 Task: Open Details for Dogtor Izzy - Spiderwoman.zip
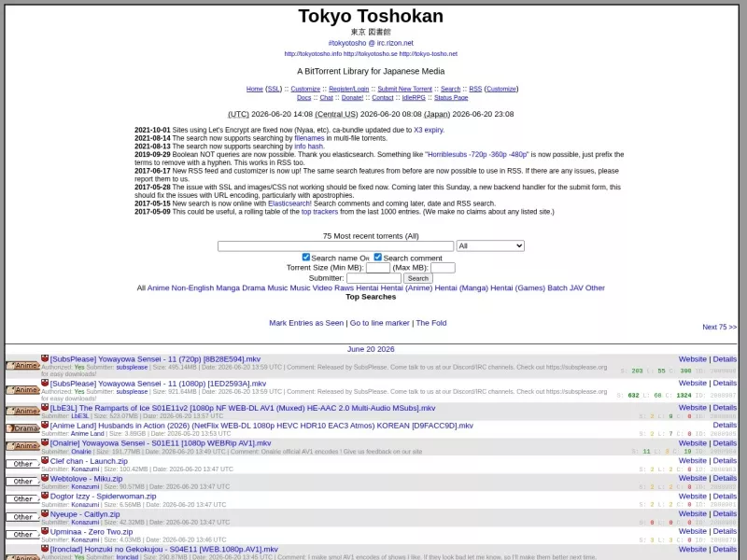click(x=725, y=496)
